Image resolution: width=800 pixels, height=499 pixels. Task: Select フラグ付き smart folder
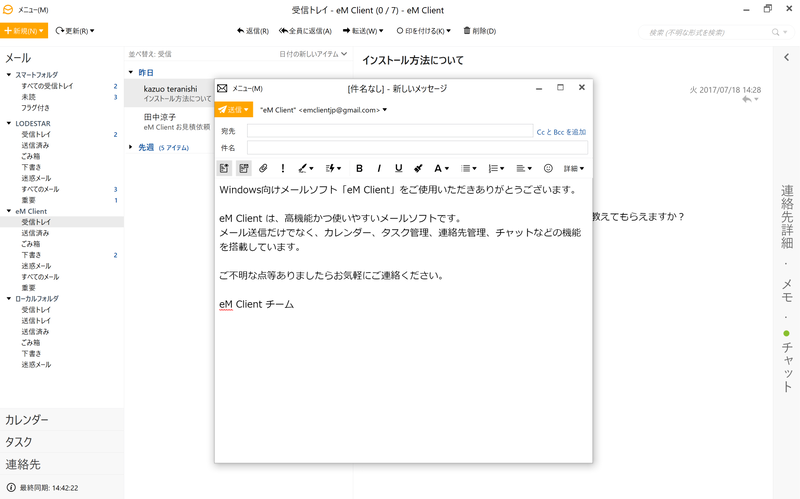click(35, 108)
